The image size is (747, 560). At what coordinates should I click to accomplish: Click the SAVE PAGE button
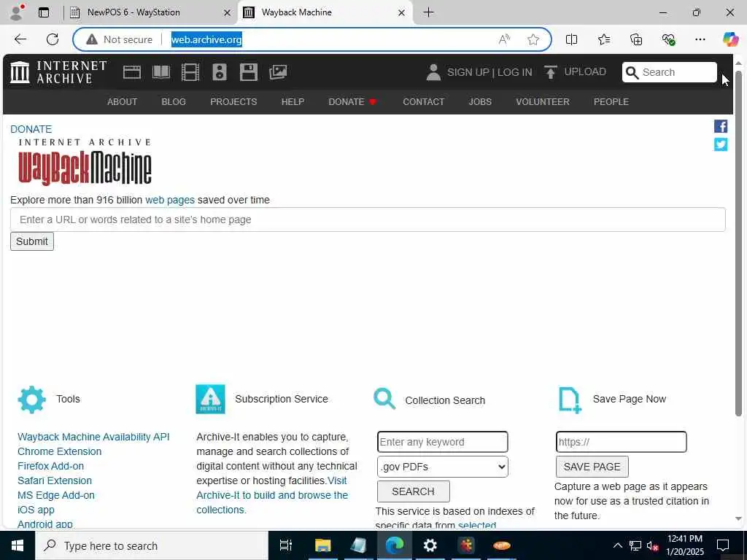coord(592,467)
